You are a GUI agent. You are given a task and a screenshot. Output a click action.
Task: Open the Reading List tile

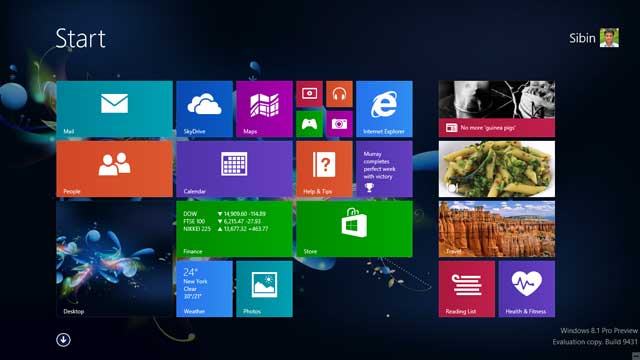point(467,289)
